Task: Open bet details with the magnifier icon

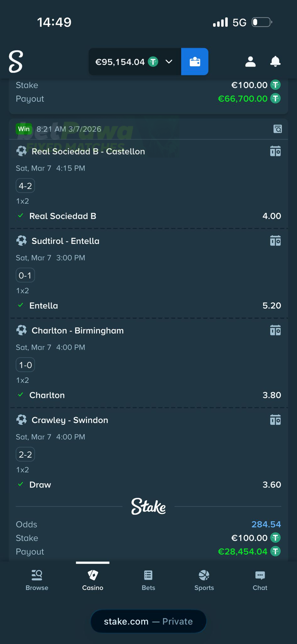Action: (x=278, y=129)
